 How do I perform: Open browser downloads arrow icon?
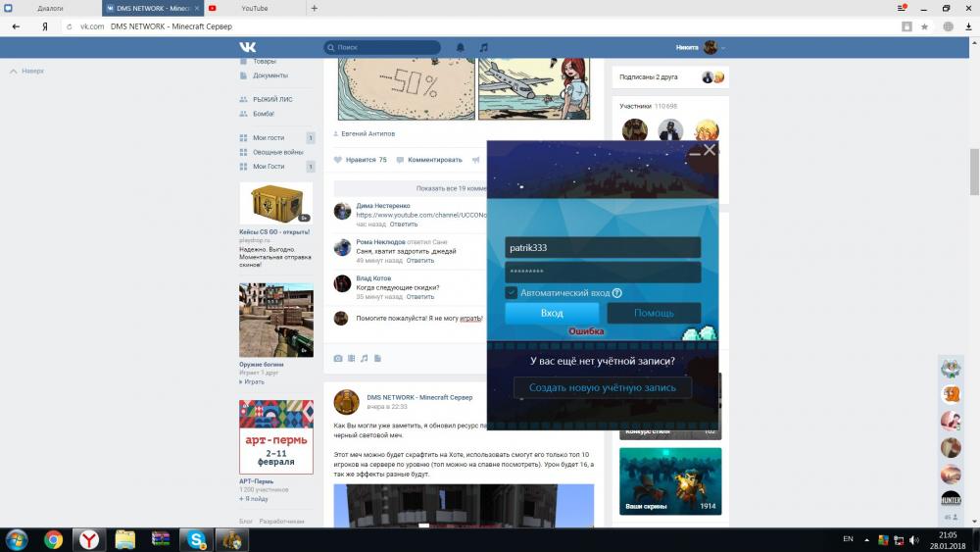click(x=968, y=26)
